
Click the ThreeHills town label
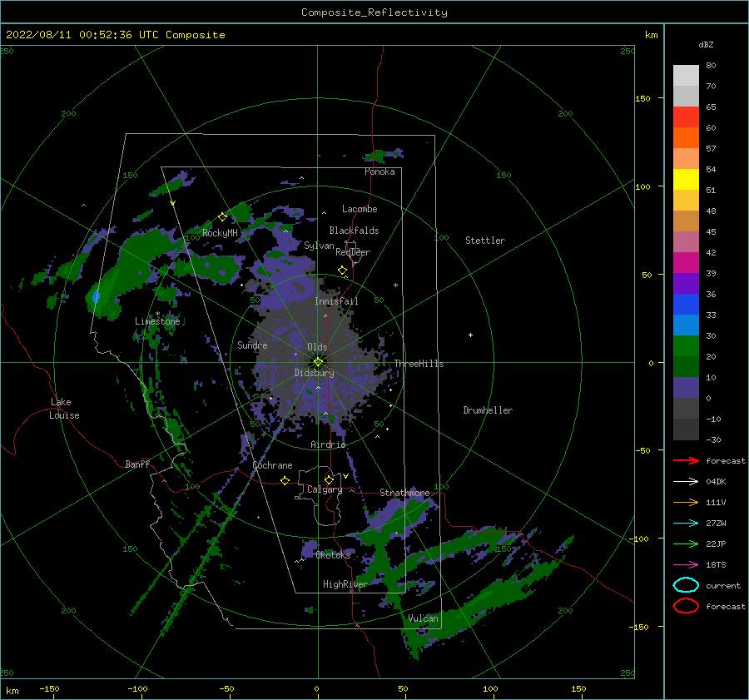tap(419, 364)
